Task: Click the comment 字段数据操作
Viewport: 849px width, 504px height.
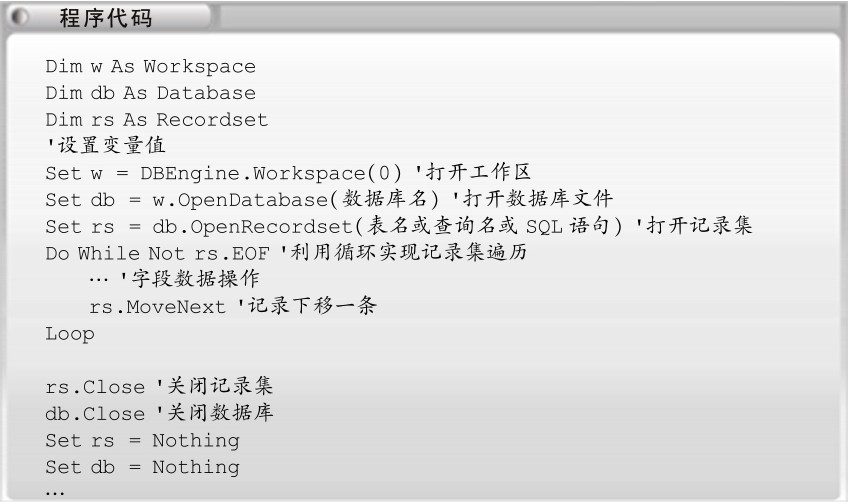Action: coord(190,279)
